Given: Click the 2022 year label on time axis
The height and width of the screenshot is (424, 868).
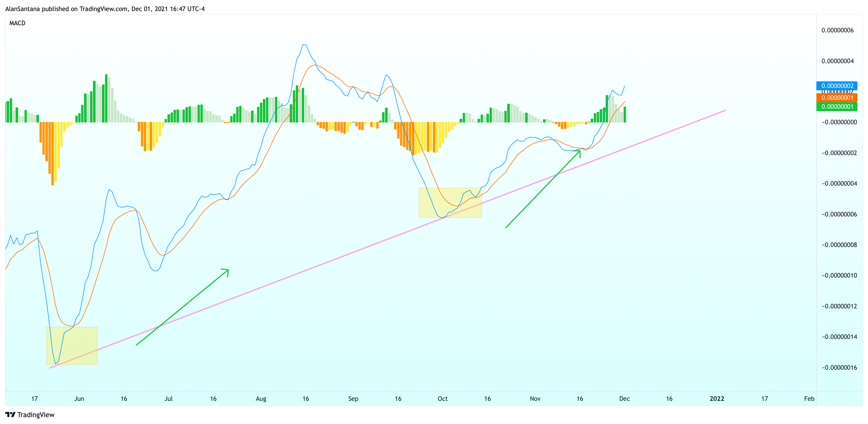Looking at the screenshot, I should point(717,399).
